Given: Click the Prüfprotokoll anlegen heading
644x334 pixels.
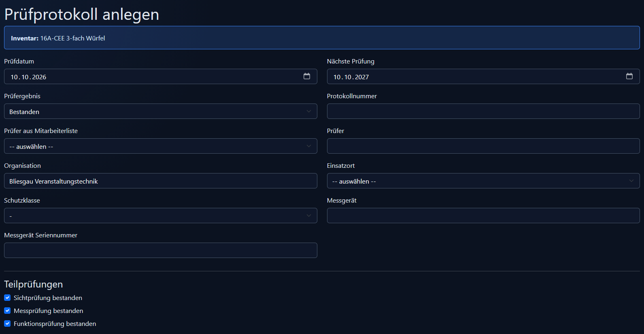Looking at the screenshot, I should pos(82,14).
